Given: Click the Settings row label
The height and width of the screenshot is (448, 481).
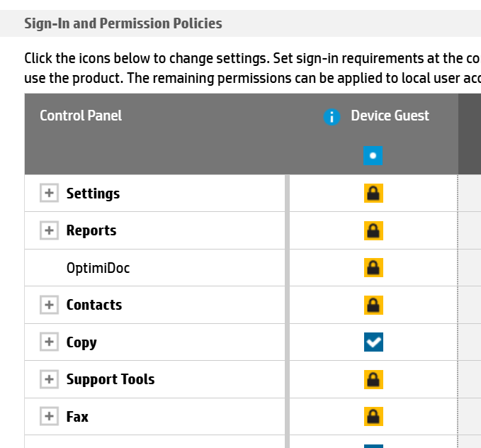Looking at the screenshot, I should click(x=93, y=194).
